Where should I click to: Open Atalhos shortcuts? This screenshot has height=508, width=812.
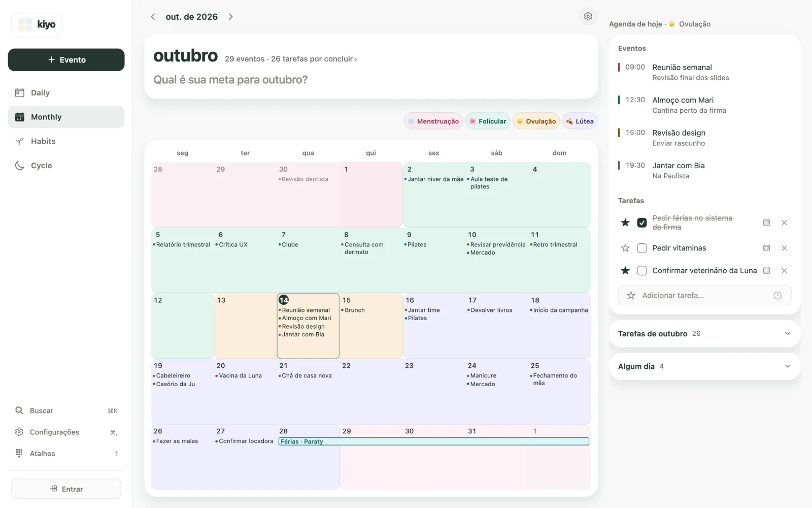(66, 453)
